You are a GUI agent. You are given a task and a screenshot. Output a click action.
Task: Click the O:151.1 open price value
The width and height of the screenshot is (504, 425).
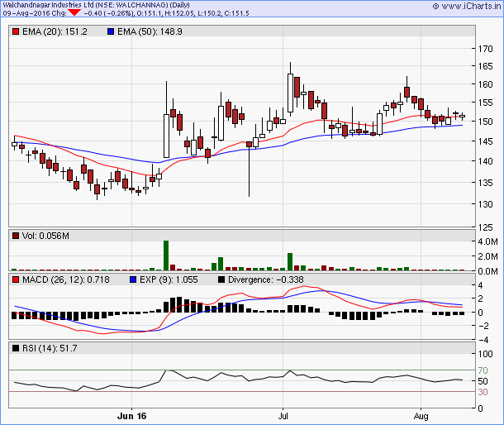[x=149, y=13]
